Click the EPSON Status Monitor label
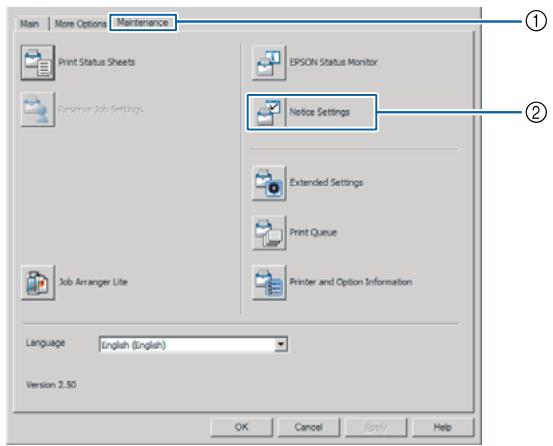553x446 pixels. pyautogui.click(x=333, y=62)
